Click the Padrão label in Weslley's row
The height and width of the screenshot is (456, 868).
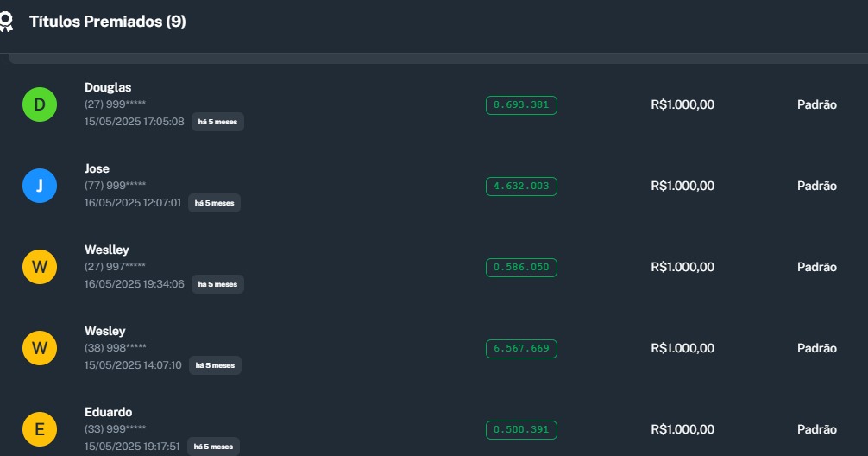click(816, 267)
